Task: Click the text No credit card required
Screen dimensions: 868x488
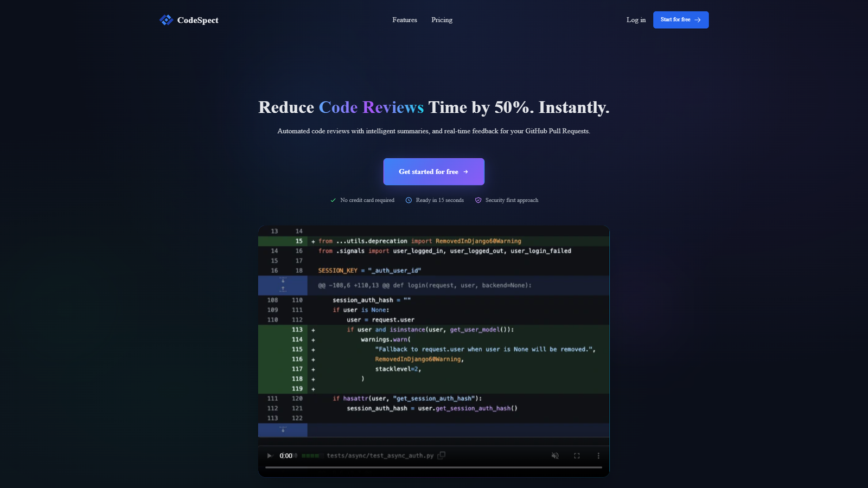Action: click(367, 200)
